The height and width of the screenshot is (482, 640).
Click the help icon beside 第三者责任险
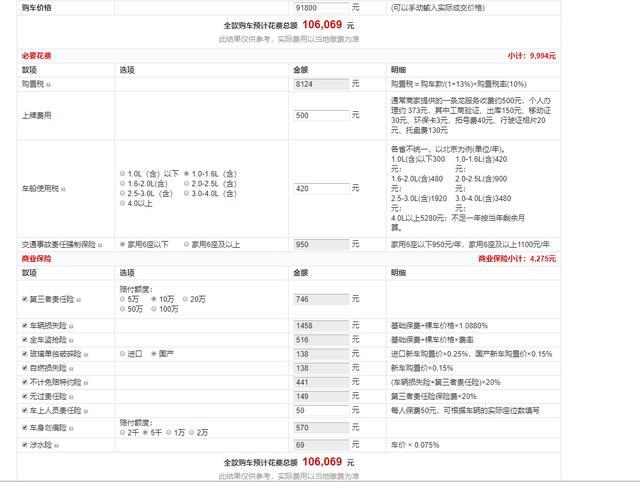point(78,300)
